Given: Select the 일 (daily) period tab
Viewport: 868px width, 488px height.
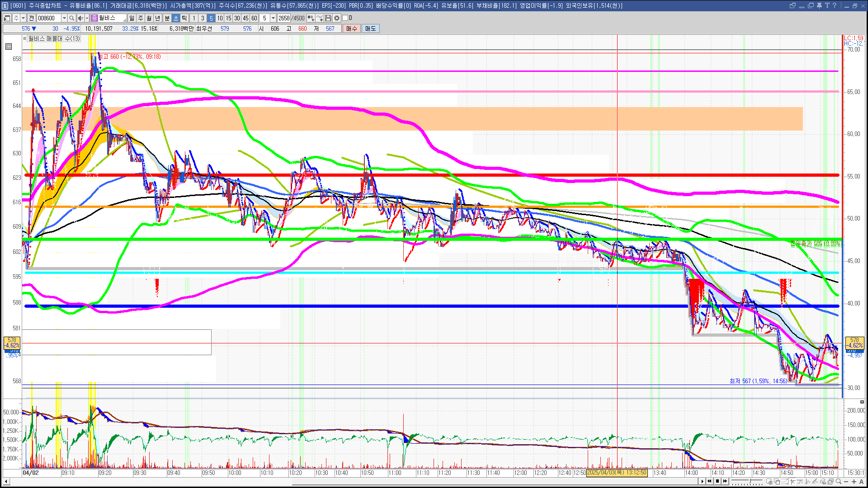Looking at the screenshot, I should coord(132,18).
